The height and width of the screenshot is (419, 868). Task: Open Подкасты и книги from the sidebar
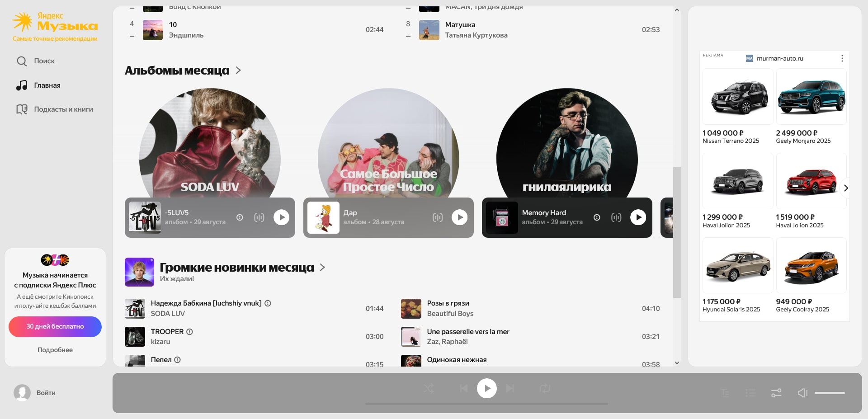63,109
